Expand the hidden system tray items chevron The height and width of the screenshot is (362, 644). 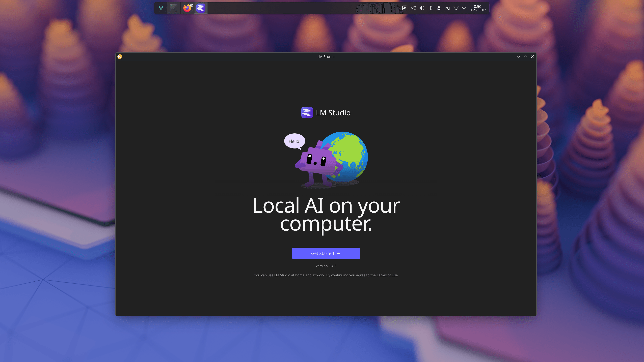coord(464,8)
